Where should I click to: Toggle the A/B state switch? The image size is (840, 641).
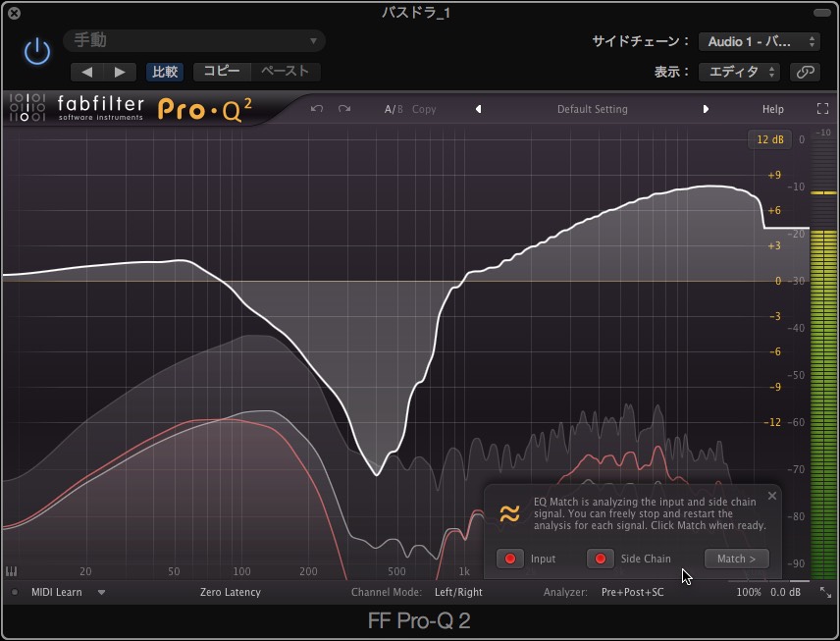pos(394,109)
